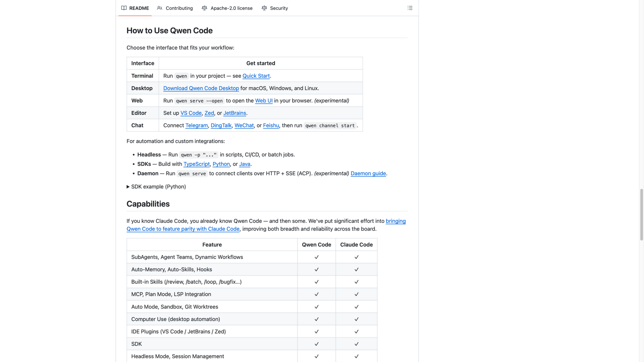Click the 'Claude Code' column header

[356, 245]
